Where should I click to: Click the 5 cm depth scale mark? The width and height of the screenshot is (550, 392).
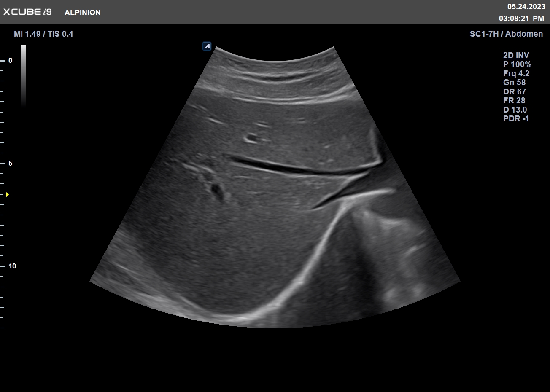10,163
